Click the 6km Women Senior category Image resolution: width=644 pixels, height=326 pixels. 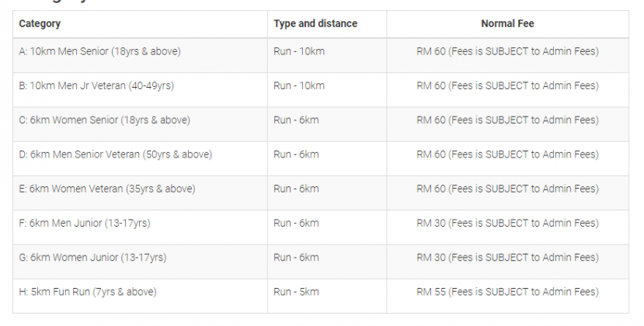click(104, 120)
